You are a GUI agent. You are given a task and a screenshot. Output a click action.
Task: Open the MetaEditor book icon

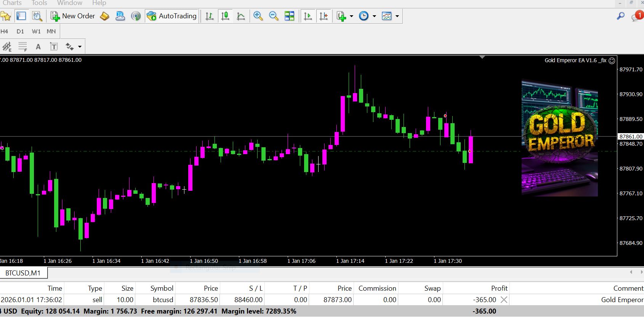point(104,16)
